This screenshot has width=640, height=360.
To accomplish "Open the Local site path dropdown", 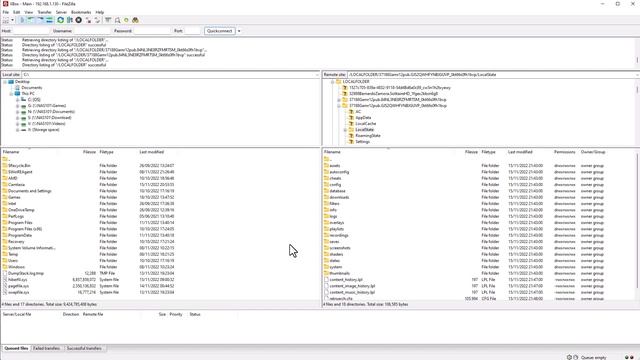I will (x=317, y=75).
